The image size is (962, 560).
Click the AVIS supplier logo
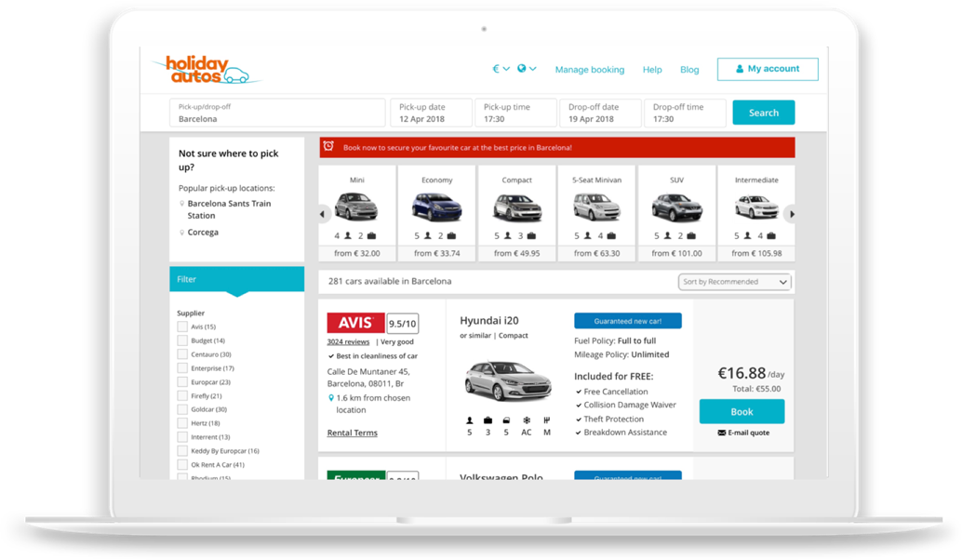(355, 323)
